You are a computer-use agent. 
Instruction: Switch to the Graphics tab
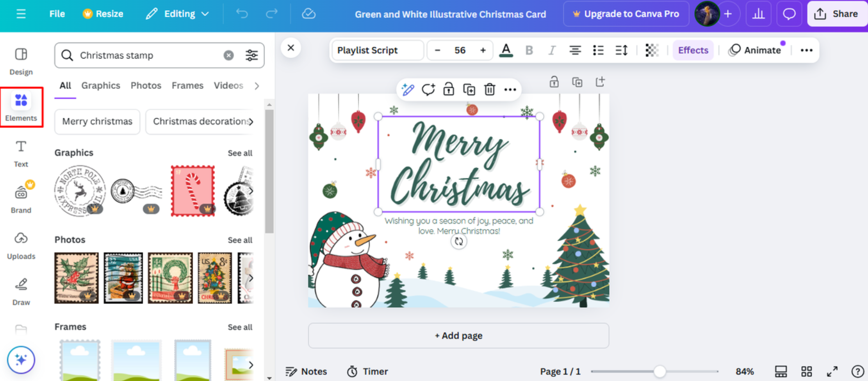[x=100, y=85]
